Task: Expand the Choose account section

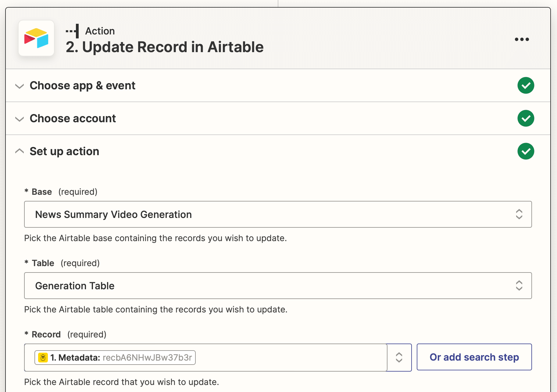Action: tap(20, 119)
